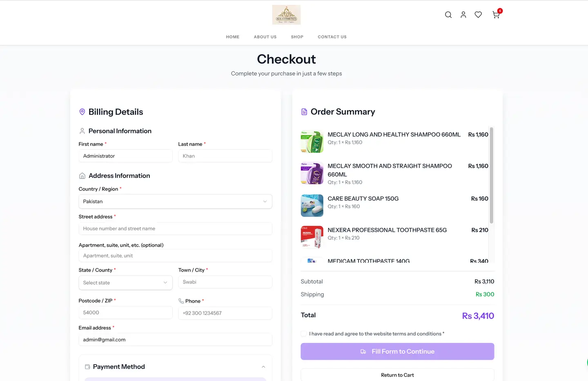This screenshot has width=588, height=381.
Task: Click the Checkout page heading
Action: click(x=286, y=59)
